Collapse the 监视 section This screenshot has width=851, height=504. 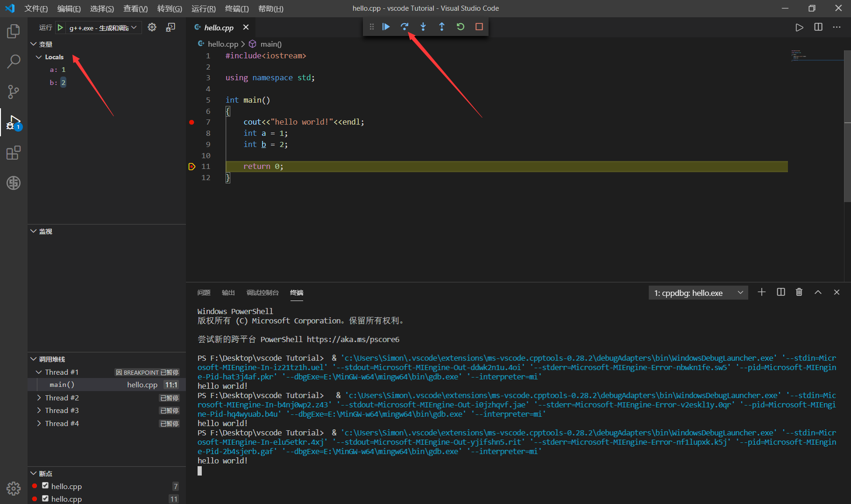[34, 231]
